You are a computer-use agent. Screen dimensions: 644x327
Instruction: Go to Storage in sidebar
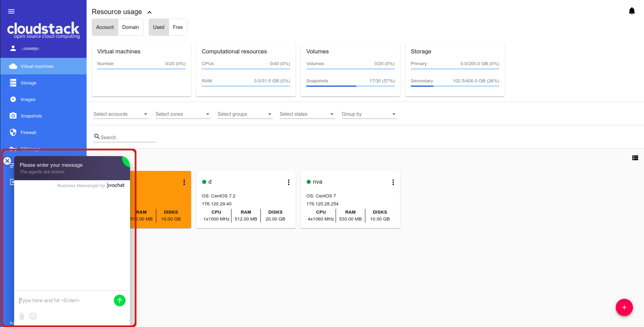[28, 83]
